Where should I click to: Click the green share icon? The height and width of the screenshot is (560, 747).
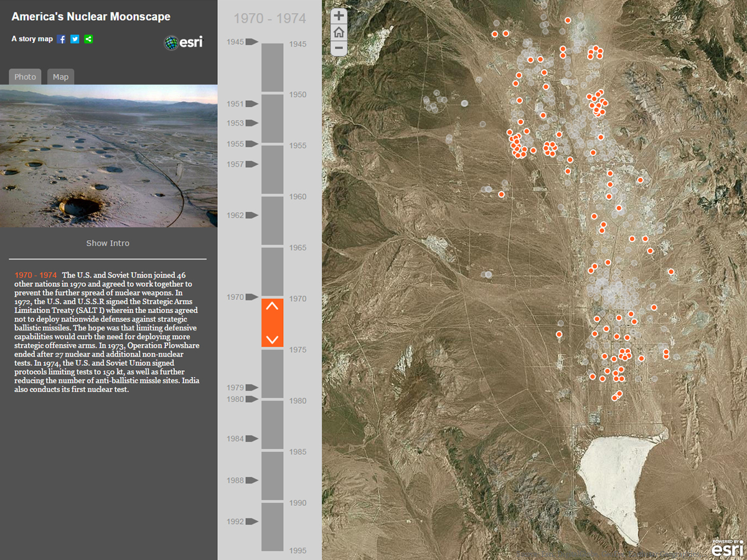(x=88, y=39)
